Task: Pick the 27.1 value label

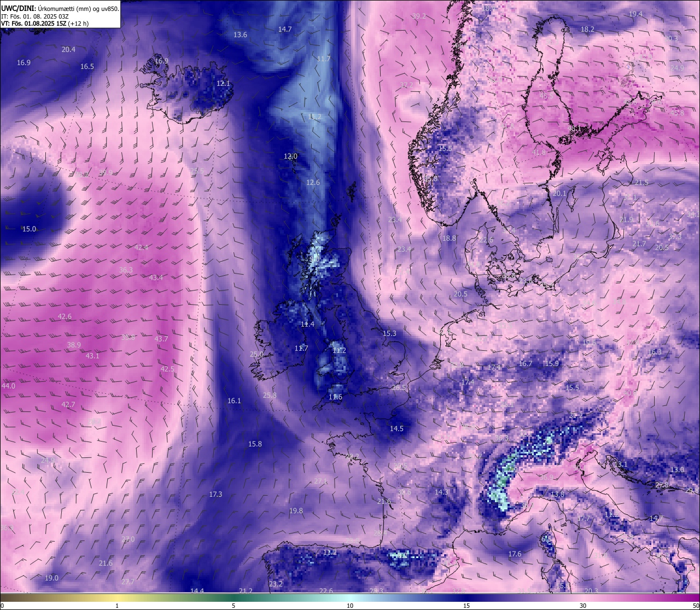Action: [x=320, y=481]
